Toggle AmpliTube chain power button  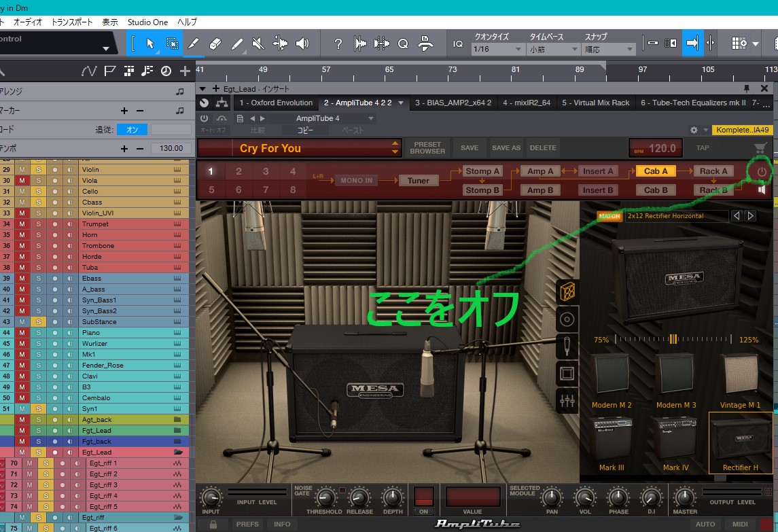coord(762,172)
